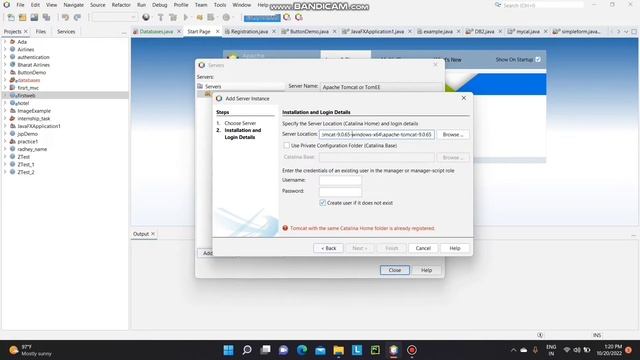Click the second profiler icon after memory bar
The height and width of the screenshot is (360, 640).
[x=299, y=18]
